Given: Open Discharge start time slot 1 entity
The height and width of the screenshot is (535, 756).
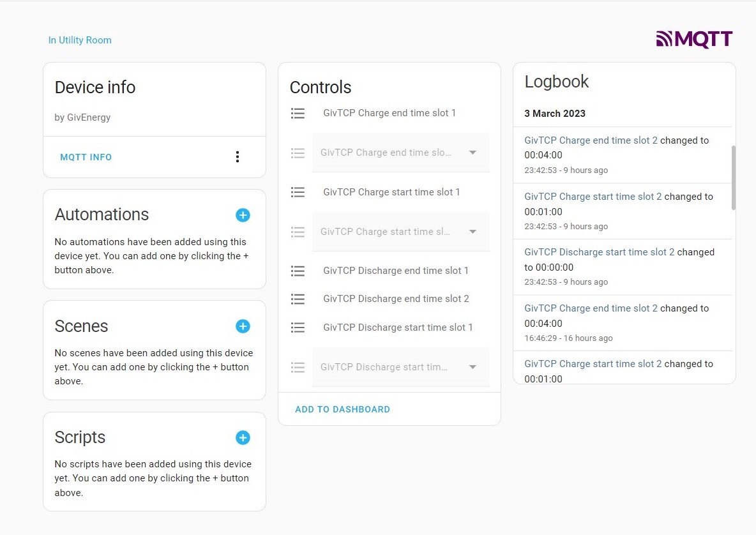Looking at the screenshot, I should point(398,328).
